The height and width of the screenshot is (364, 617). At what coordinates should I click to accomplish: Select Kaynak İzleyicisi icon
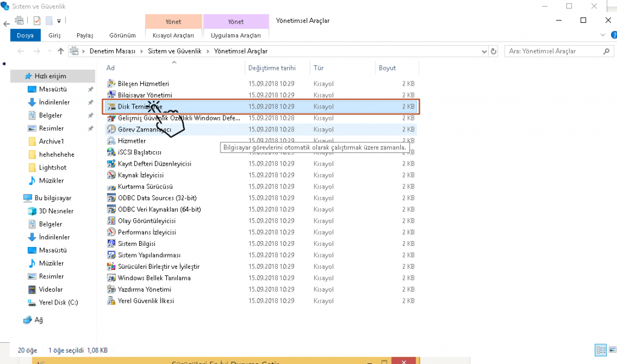click(111, 175)
